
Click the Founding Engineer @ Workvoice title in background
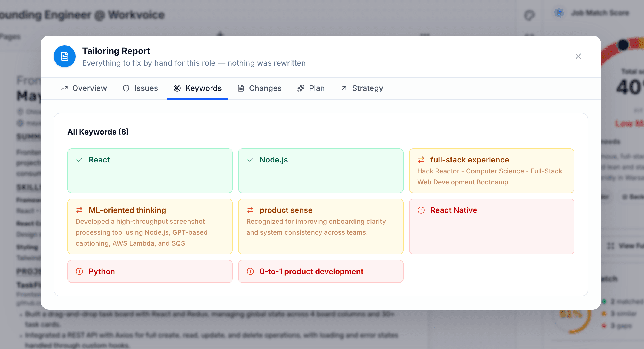click(x=82, y=15)
